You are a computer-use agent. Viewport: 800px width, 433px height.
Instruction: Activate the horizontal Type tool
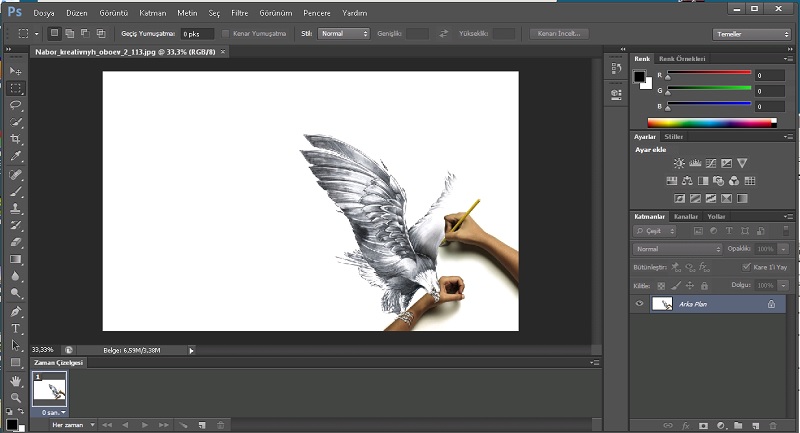tap(16, 329)
